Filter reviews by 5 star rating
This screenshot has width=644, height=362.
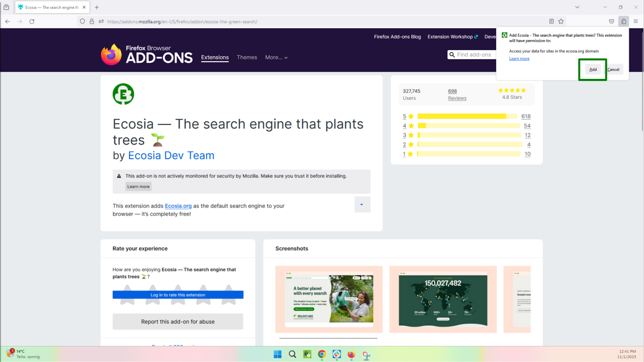[408, 116]
